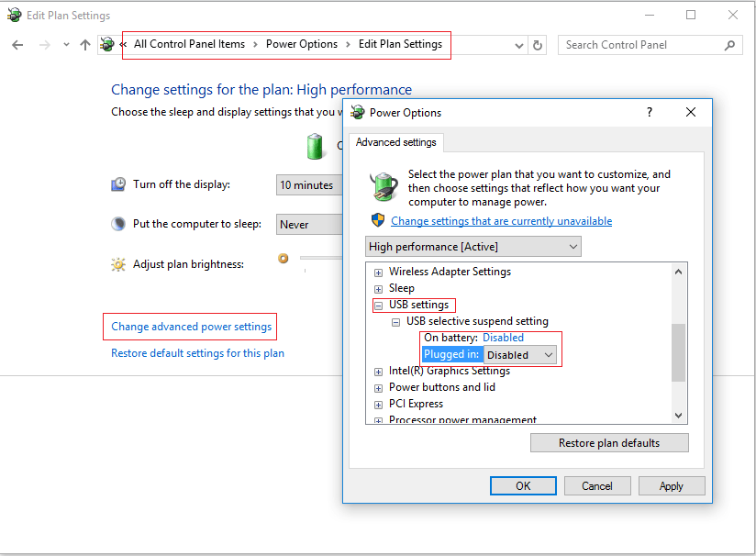Click Change settings that are currently unavailable
Image resolution: width=756 pixels, height=556 pixels.
tap(502, 221)
